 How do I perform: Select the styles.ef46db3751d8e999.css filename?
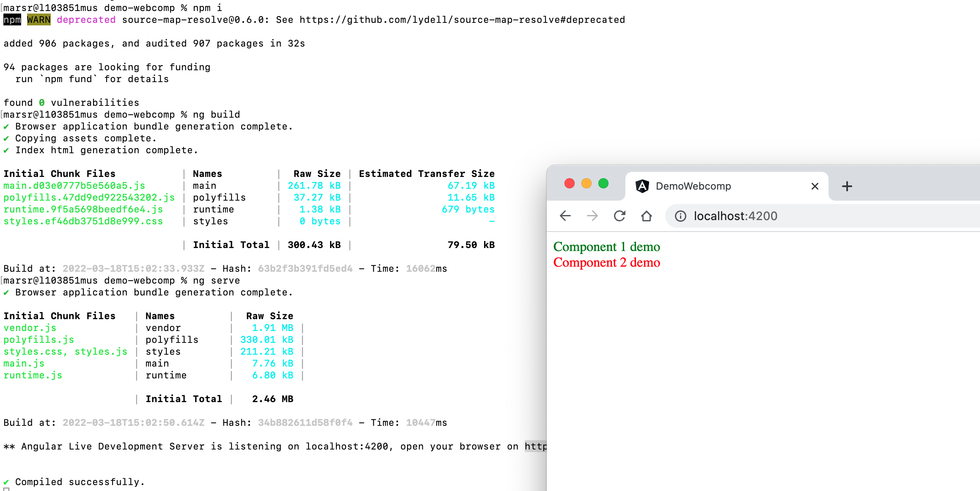83,221
